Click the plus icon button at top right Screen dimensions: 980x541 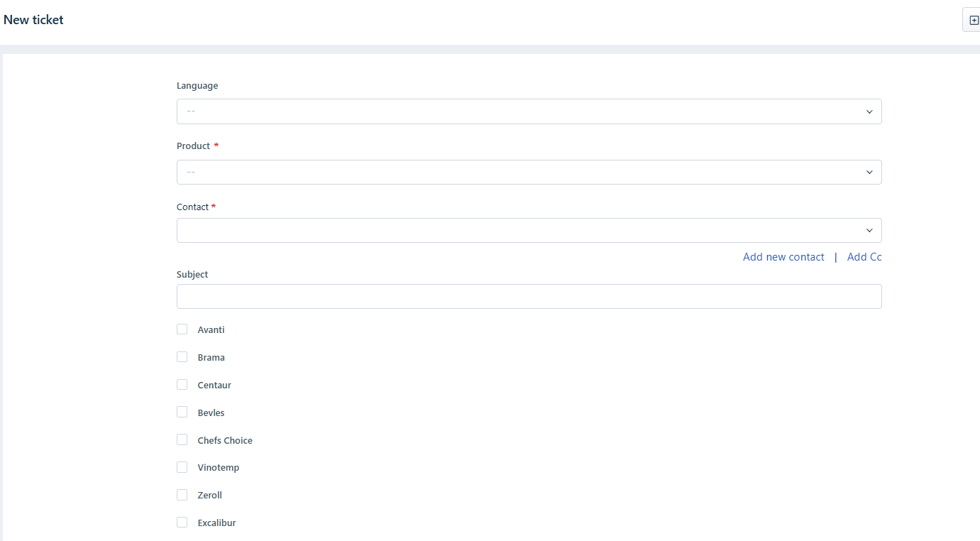pos(972,20)
